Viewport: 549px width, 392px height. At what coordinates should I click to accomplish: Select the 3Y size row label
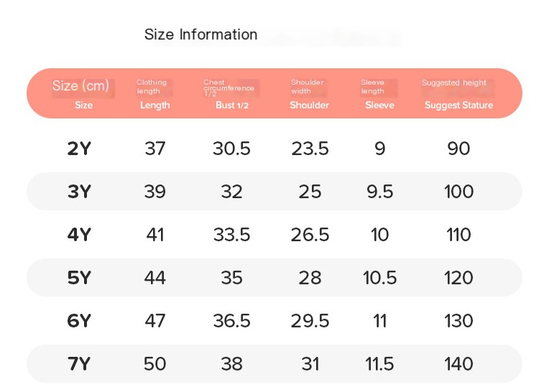(x=79, y=192)
